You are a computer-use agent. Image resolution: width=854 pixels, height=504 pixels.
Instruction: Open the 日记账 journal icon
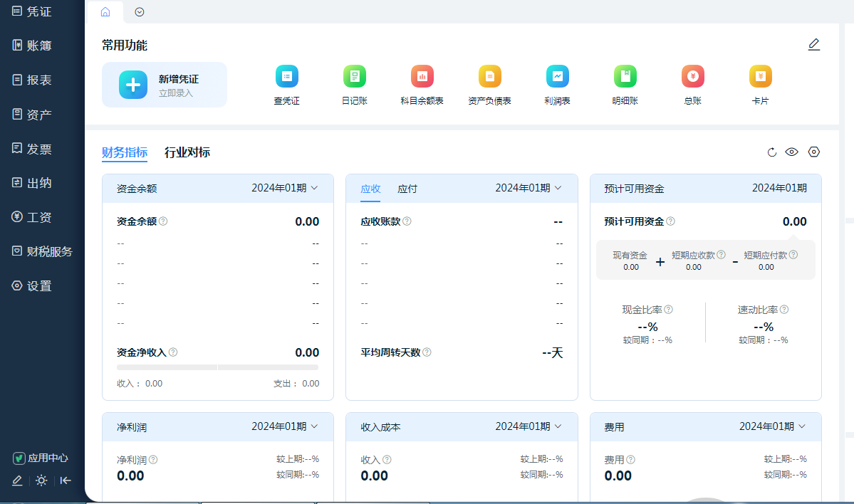[x=354, y=76]
